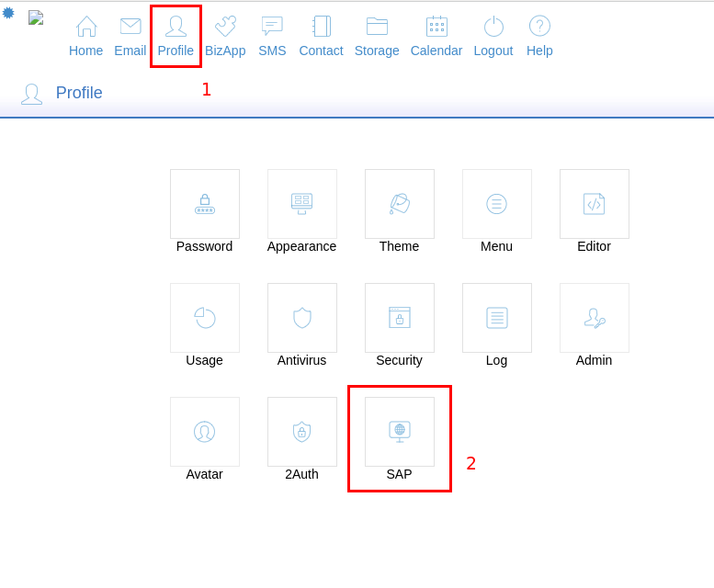Open the Menu settings tile
Viewport: 714px width, 588px height.
497,204
